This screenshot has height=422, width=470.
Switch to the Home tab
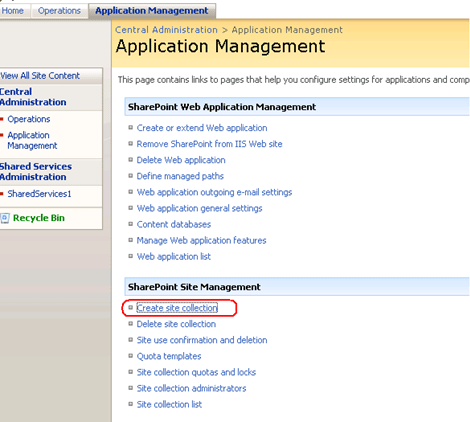[x=13, y=11]
